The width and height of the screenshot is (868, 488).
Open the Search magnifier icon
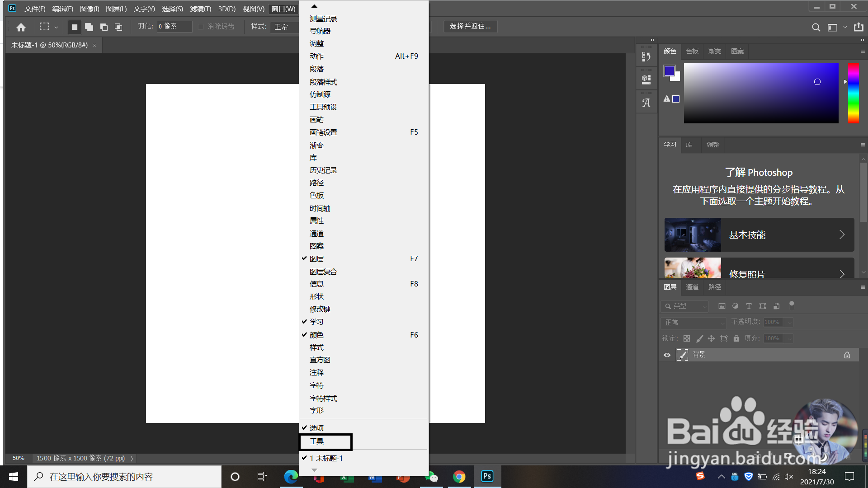(x=816, y=27)
